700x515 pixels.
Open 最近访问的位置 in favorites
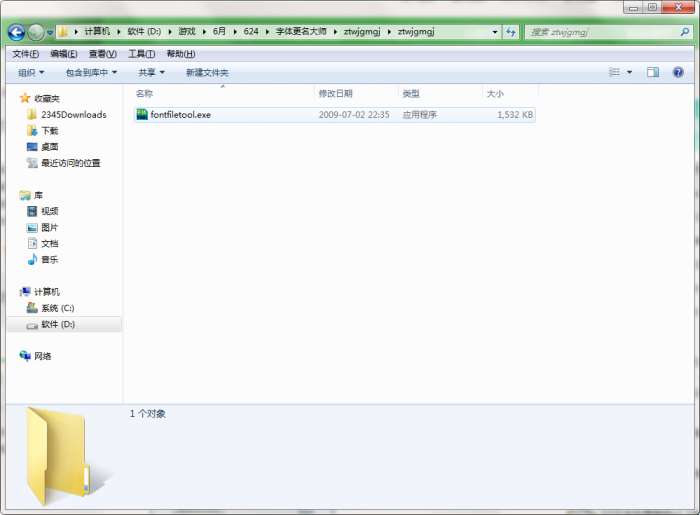pos(71,163)
